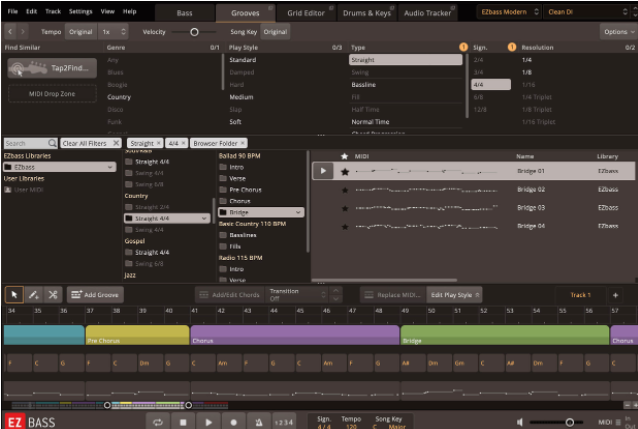Toggle loop playback in transport
Image resolution: width=638 pixels, height=429 pixels.
[158, 422]
